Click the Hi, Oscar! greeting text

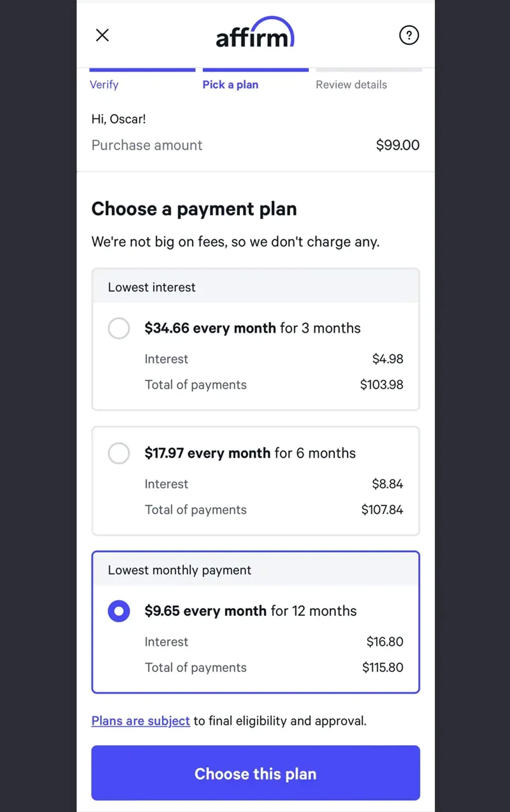click(x=119, y=119)
